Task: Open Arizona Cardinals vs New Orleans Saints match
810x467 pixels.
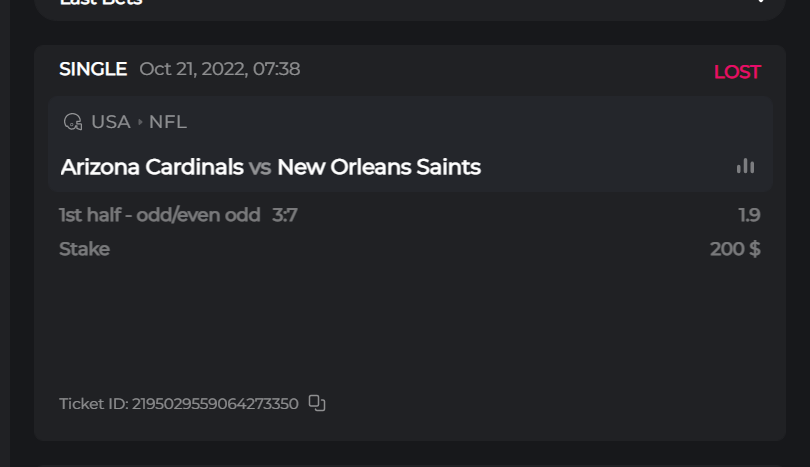Action: point(270,167)
